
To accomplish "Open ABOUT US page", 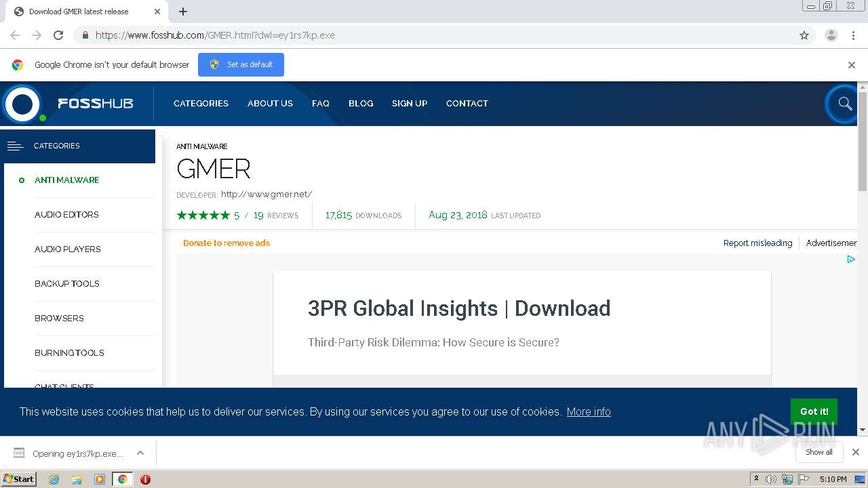I will coord(270,104).
